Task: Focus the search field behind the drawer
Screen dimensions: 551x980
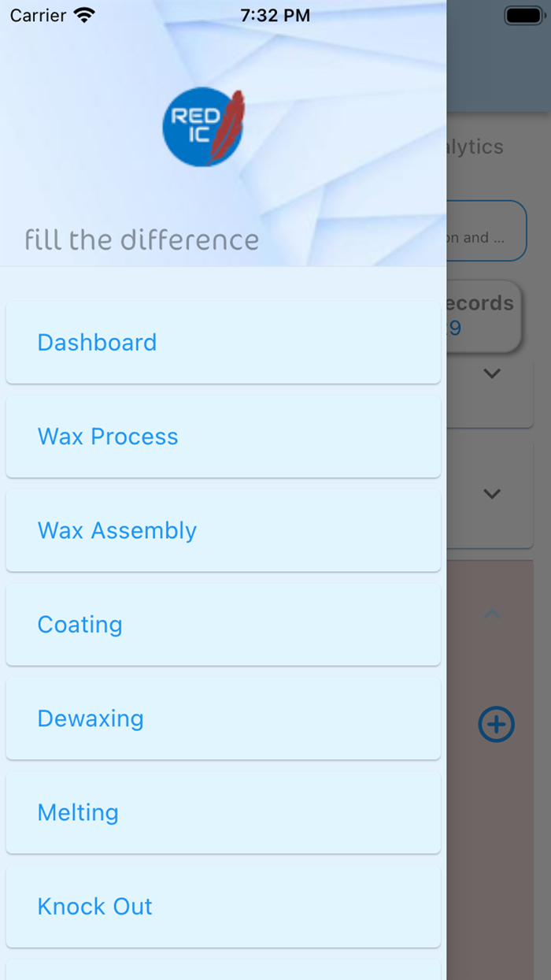Action: 485,231
